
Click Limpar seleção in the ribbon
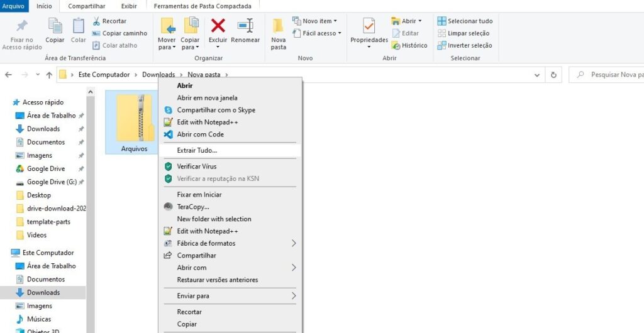tap(464, 33)
